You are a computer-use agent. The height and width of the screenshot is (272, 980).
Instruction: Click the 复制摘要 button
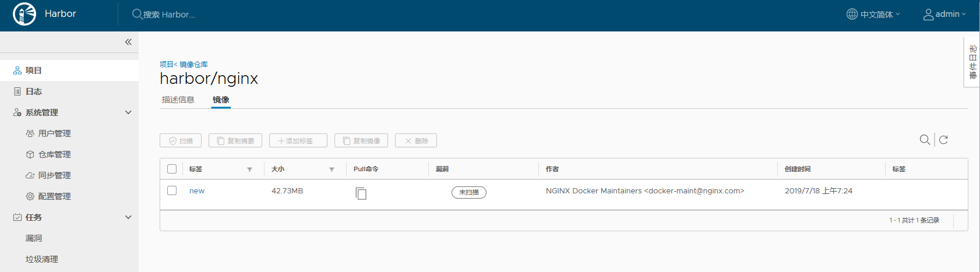point(235,140)
